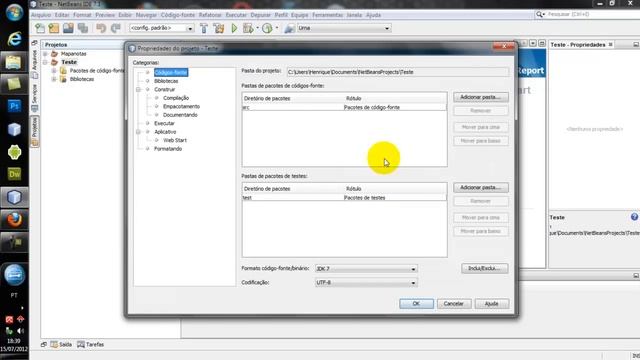Image resolution: width=640 pixels, height=360 pixels.
Task: Select the Bibliotecas category in dialog
Action: pyautogui.click(x=166, y=81)
